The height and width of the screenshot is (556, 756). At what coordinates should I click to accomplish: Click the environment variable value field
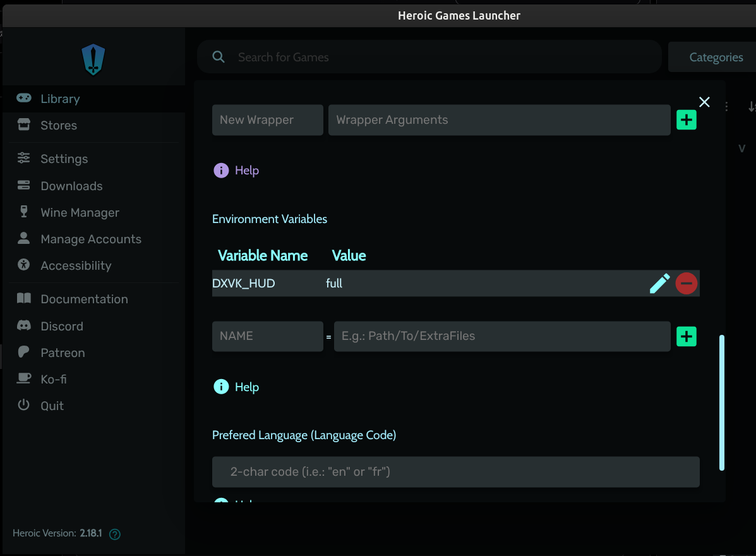pyautogui.click(x=502, y=336)
